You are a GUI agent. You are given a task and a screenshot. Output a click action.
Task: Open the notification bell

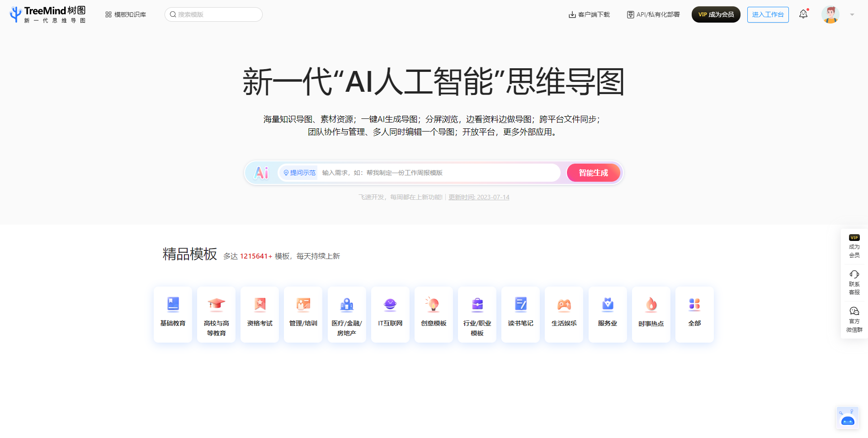(803, 14)
